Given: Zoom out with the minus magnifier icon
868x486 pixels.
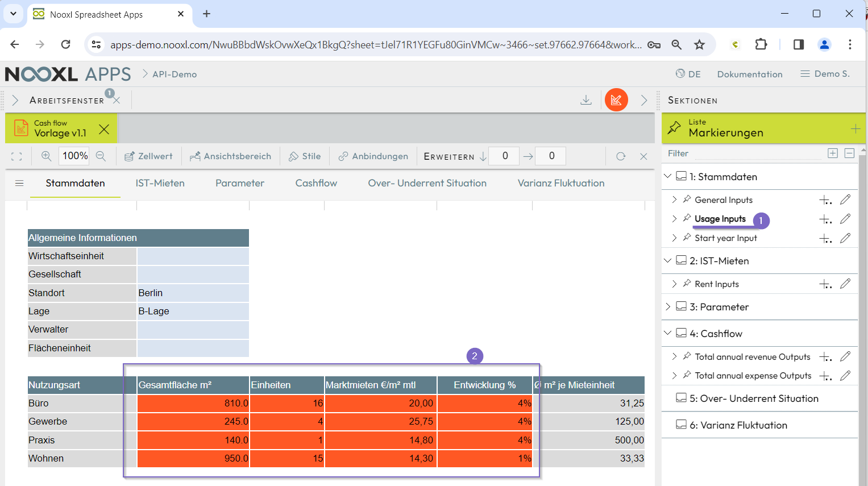Looking at the screenshot, I should click(101, 156).
